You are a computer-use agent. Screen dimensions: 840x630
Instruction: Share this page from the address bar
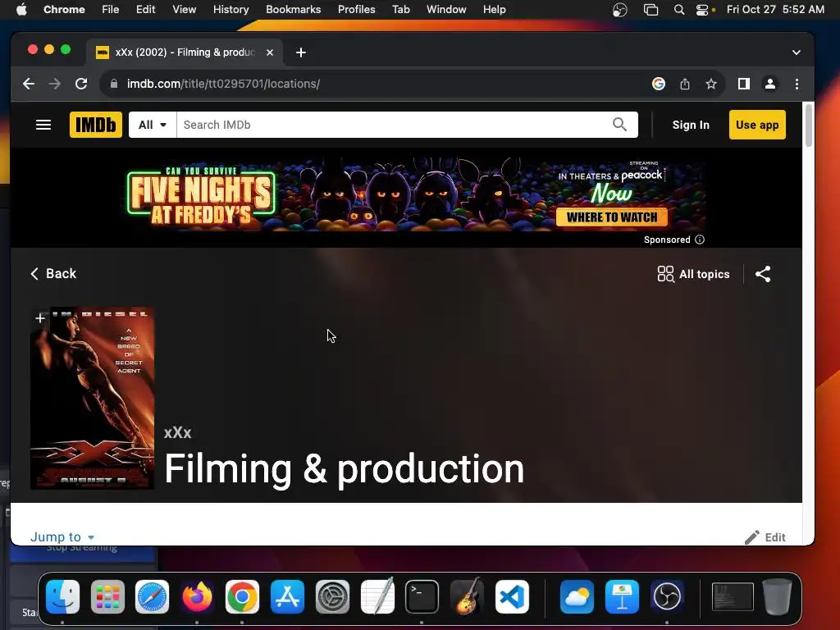coord(685,84)
